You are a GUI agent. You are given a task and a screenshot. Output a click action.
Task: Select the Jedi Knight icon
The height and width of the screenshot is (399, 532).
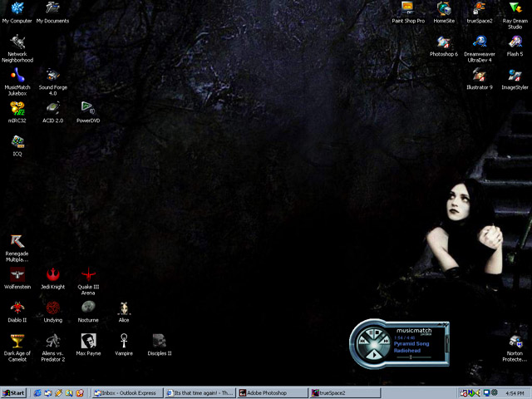53,278
